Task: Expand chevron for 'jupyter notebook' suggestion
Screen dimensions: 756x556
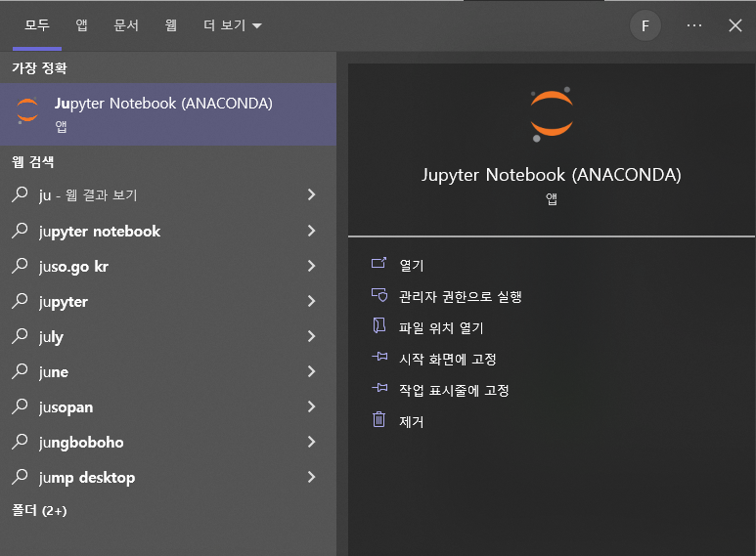Action: coord(311,231)
